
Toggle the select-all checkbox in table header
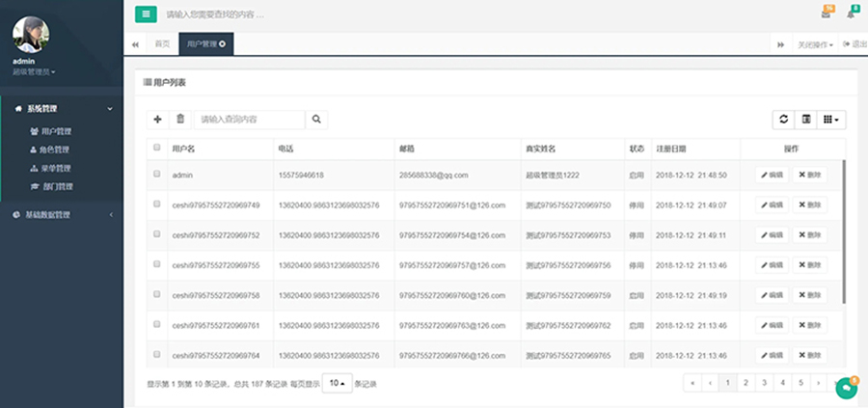coord(157,149)
